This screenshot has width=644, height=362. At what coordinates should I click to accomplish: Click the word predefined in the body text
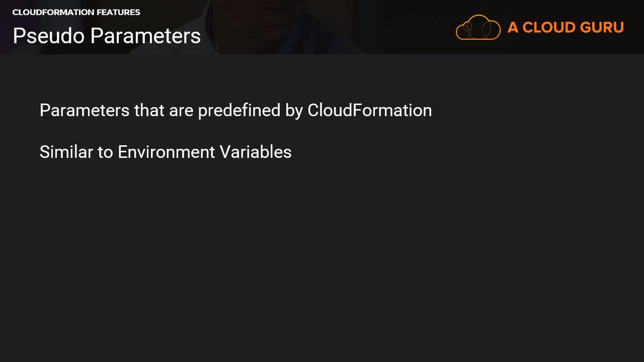pyautogui.click(x=239, y=110)
